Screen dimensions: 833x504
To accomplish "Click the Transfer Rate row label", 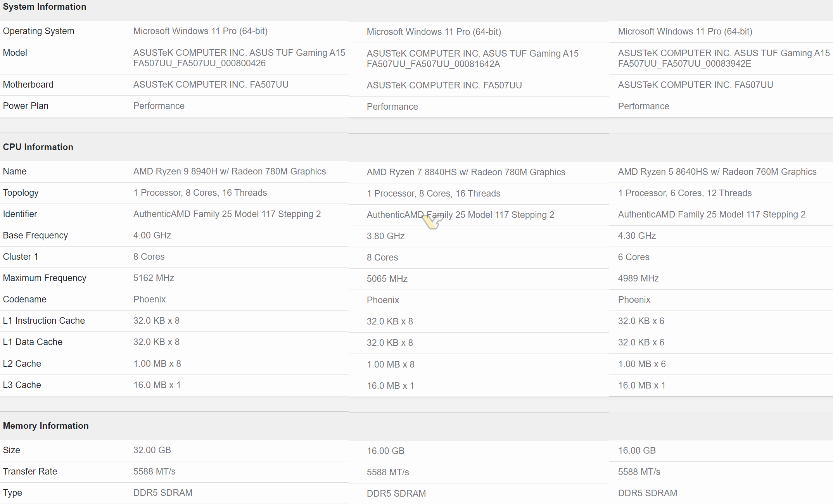I will [30, 471].
